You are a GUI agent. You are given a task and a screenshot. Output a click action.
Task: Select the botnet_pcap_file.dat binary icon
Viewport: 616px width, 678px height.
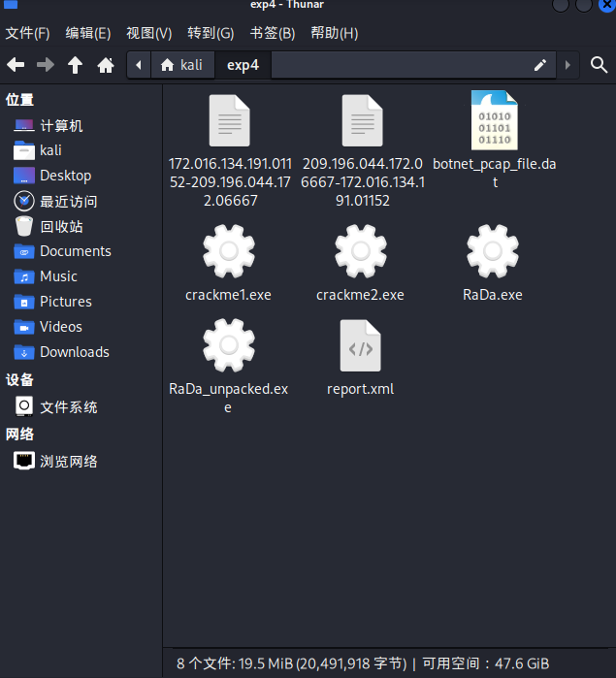[x=495, y=120]
